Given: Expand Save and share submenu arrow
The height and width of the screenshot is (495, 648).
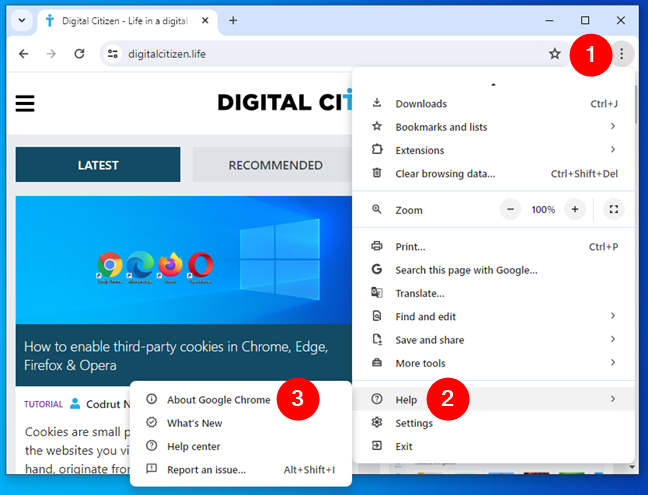Looking at the screenshot, I should coord(613,339).
